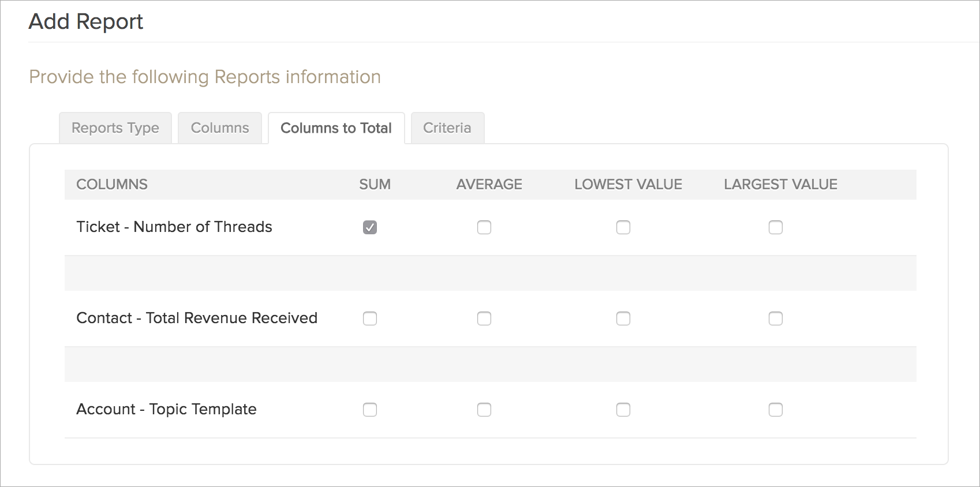This screenshot has width=980, height=487.
Task: Click the Account - Topic Template label
Action: (x=166, y=409)
